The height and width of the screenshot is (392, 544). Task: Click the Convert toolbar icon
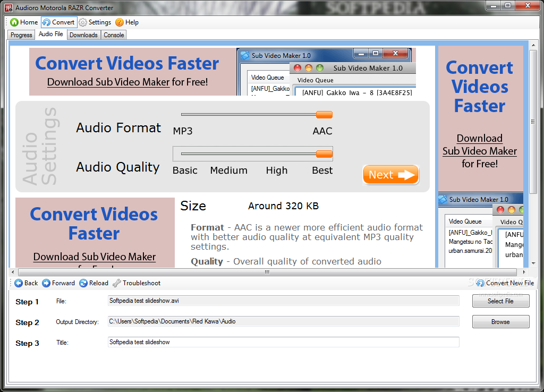point(46,22)
